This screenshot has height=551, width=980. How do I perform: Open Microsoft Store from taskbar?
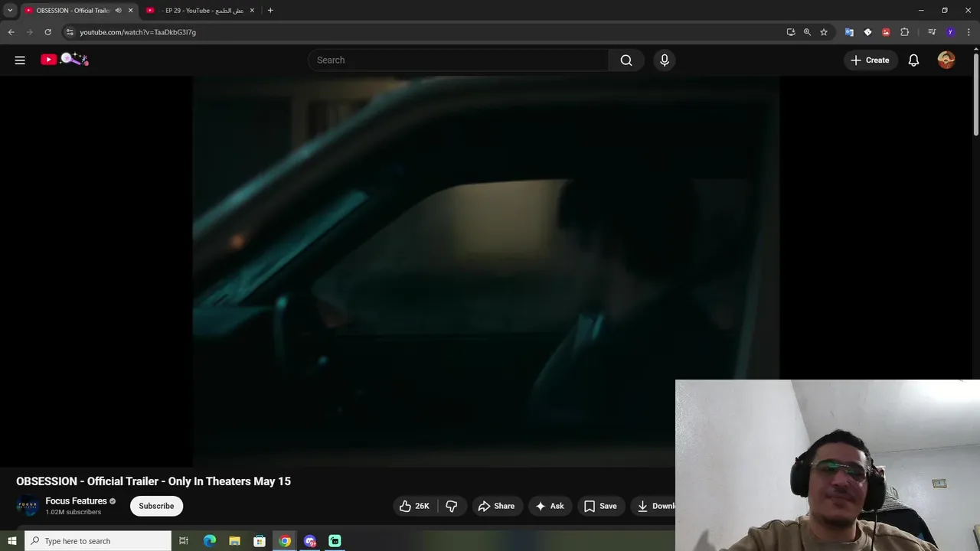[x=260, y=541]
